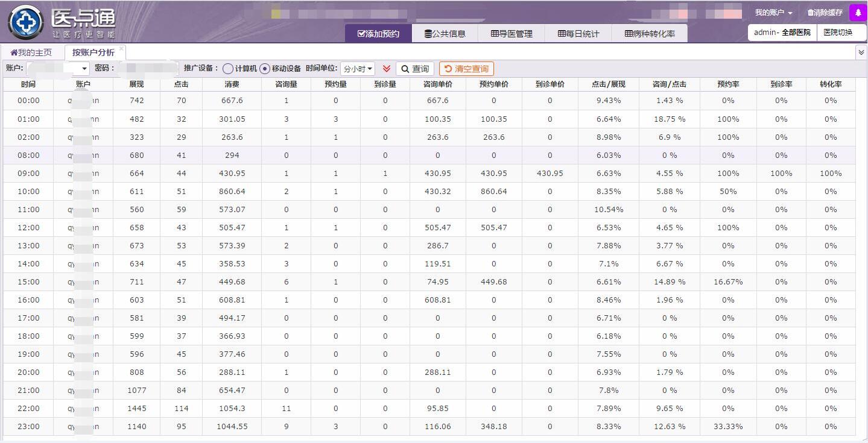Click the home icon on 我的主页 tab
The width and height of the screenshot is (868, 443).
pos(14,52)
